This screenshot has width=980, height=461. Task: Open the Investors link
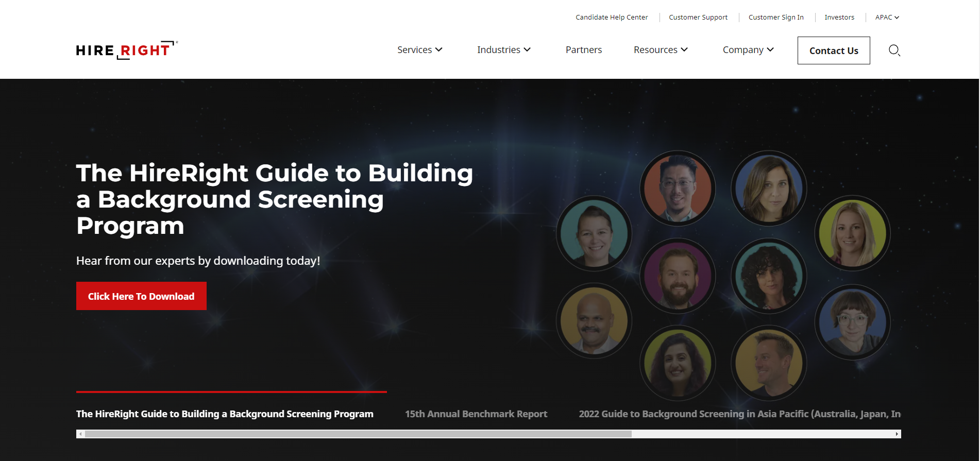coord(839,17)
